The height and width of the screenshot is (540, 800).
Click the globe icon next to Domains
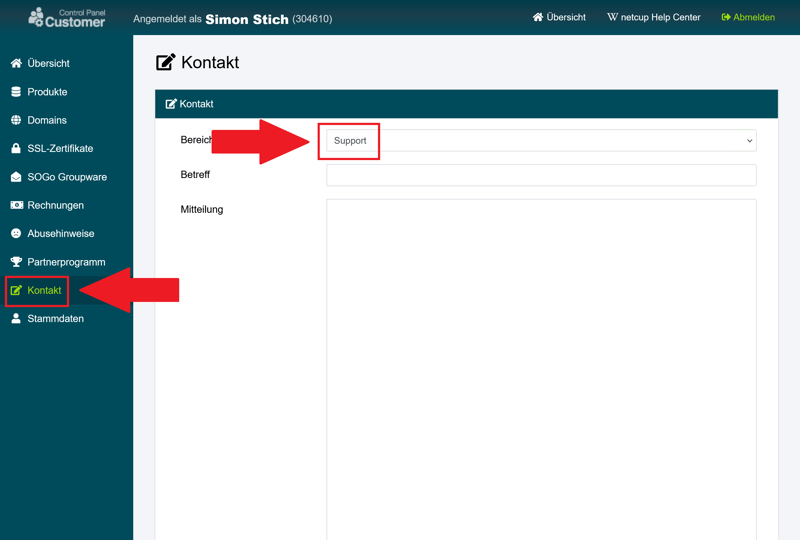(x=16, y=120)
